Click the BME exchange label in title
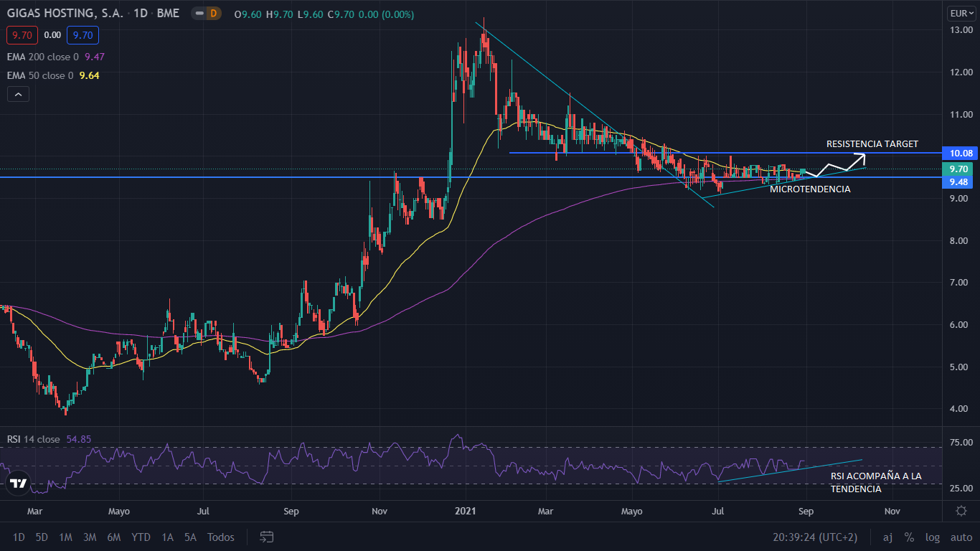 169,14
